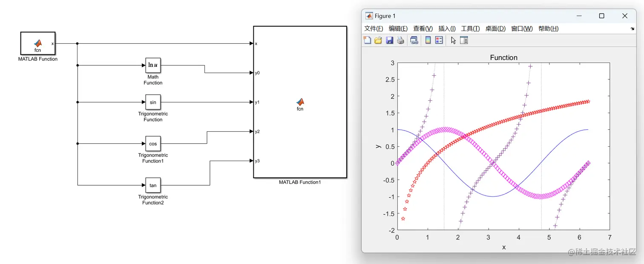Click the MATLAB logo in Figure 1 title bar
Image resolution: width=644 pixels, height=264 pixels.
click(369, 16)
